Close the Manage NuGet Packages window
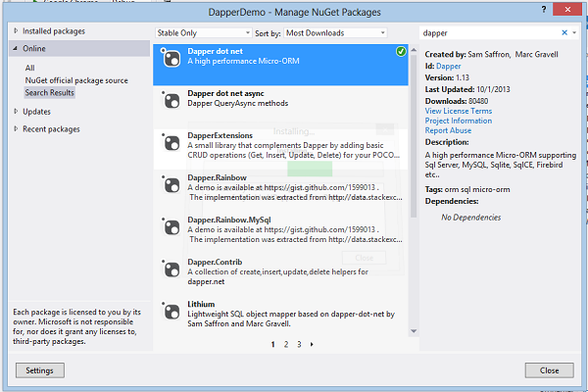588x392 pixels. coord(567,9)
